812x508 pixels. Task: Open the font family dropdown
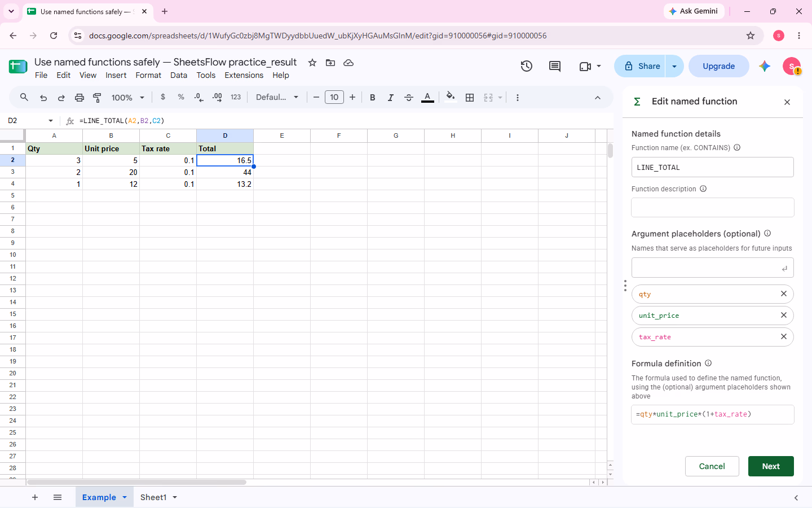pos(277,97)
